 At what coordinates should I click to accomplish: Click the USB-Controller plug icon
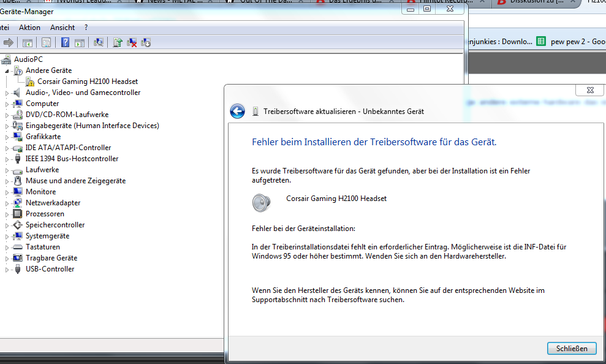pyautogui.click(x=17, y=269)
